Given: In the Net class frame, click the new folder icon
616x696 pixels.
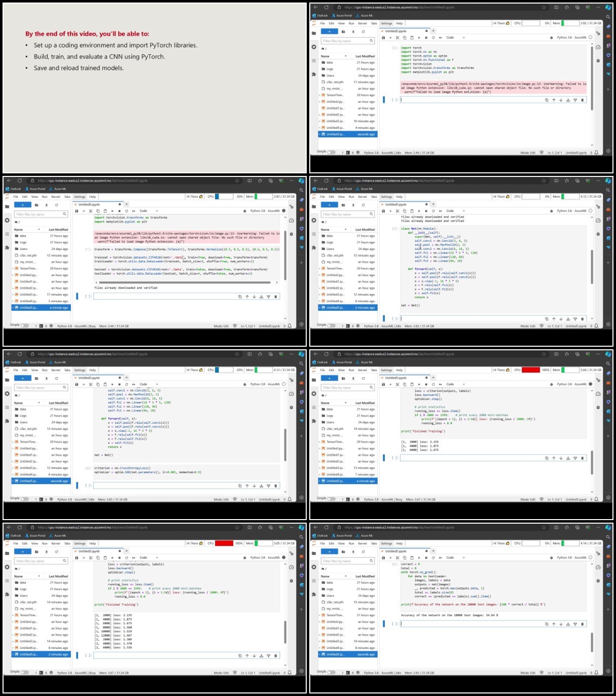Looking at the screenshot, I should [343, 205].
